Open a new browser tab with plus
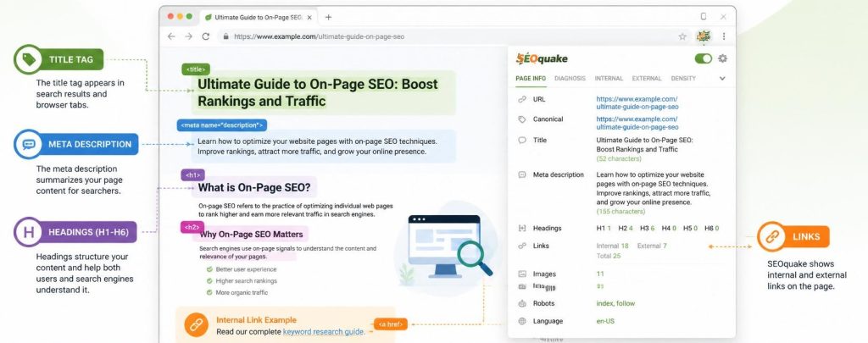 328,17
